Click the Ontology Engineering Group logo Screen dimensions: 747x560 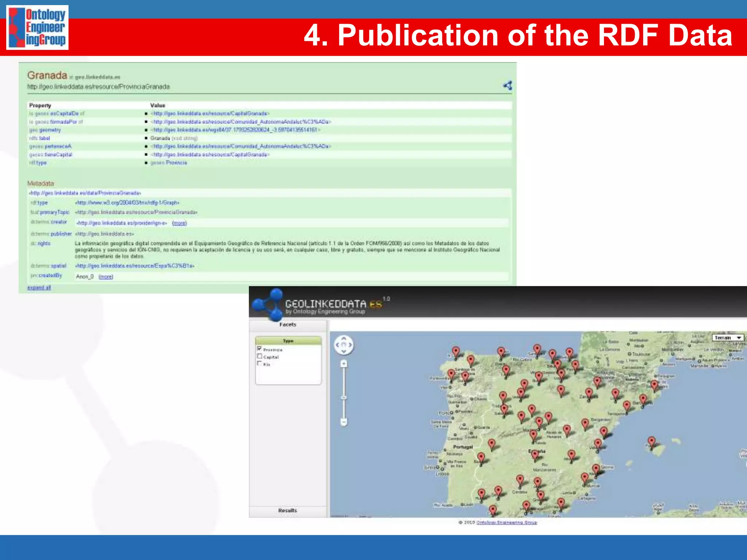pyautogui.click(x=37, y=28)
